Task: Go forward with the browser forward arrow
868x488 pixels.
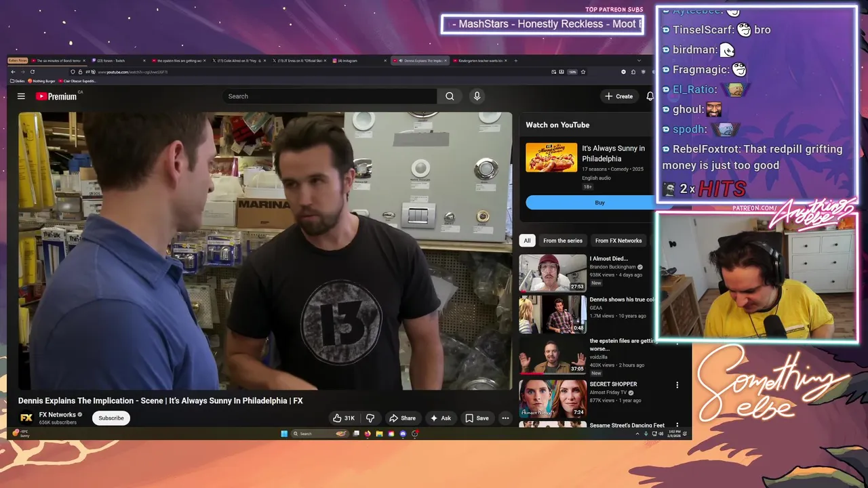Action: click(22, 72)
